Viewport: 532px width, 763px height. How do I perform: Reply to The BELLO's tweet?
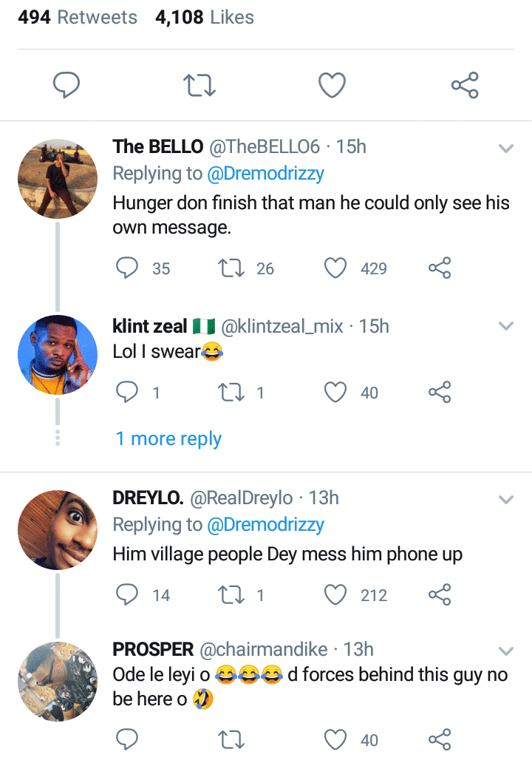pyautogui.click(x=128, y=268)
